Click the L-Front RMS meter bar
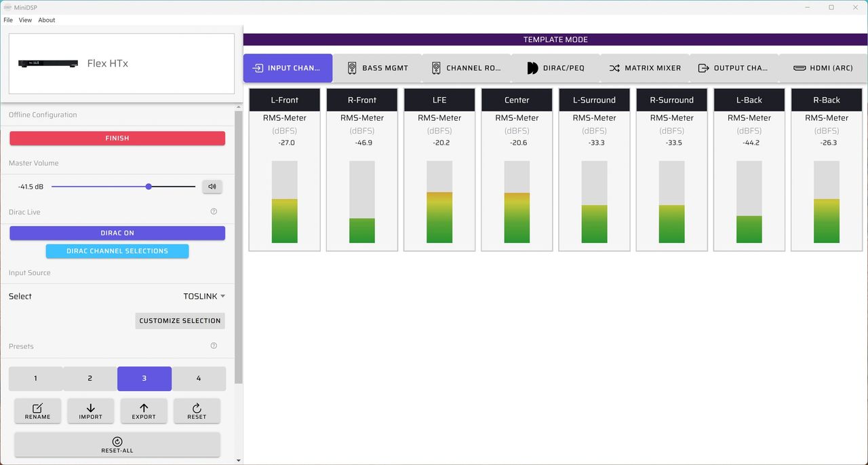The image size is (868, 465). [x=285, y=202]
